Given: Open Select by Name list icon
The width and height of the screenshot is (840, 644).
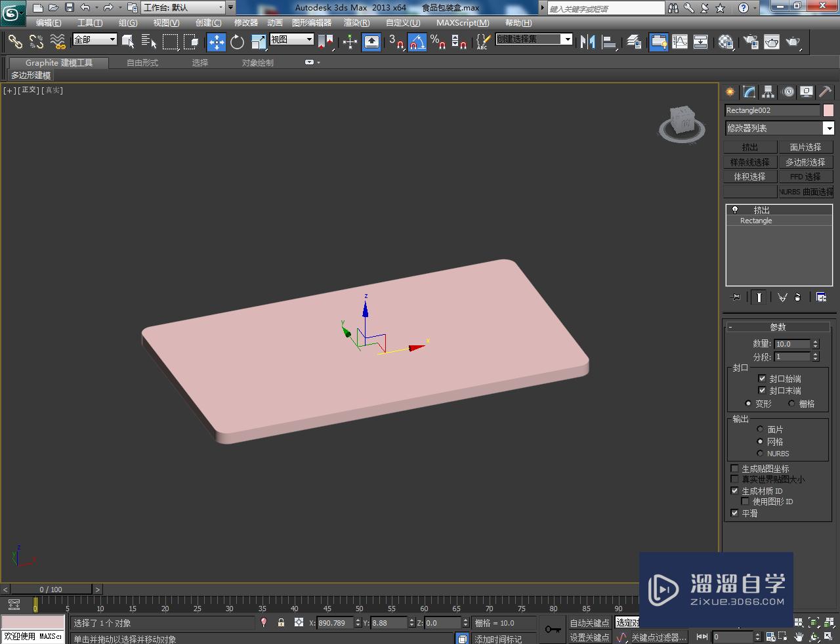Looking at the screenshot, I should coord(149,42).
